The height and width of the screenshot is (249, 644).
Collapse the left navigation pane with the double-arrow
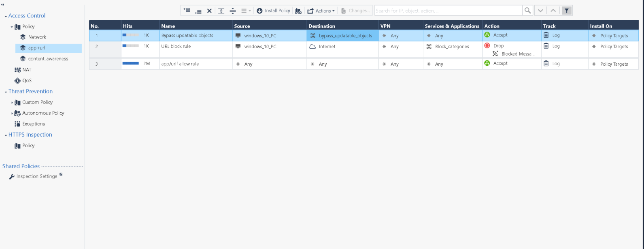click(x=2, y=4)
